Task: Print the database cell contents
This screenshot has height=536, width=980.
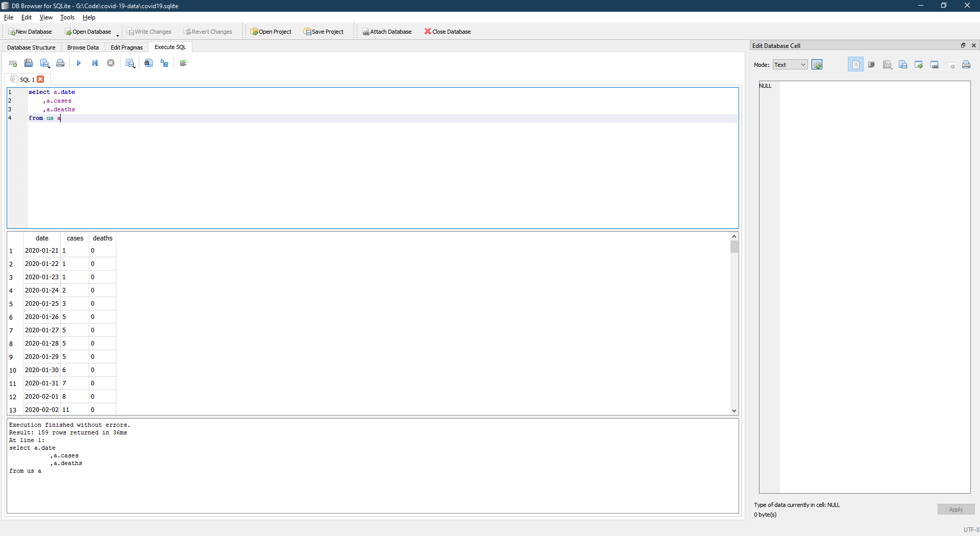Action: pos(967,64)
